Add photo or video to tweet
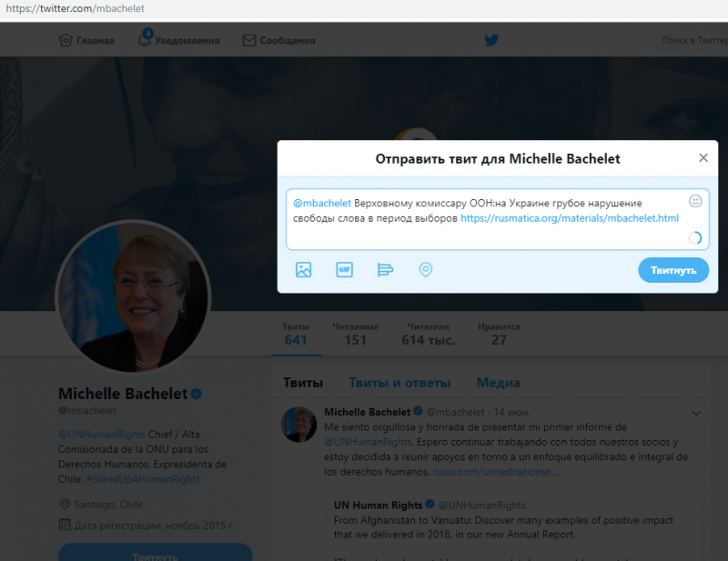The image size is (728, 561). [304, 270]
